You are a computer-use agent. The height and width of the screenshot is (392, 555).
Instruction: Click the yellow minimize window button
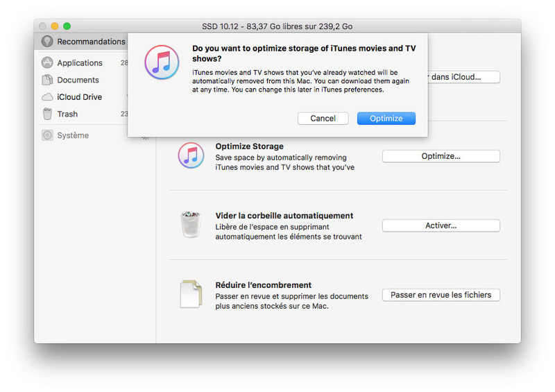click(x=55, y=26)
